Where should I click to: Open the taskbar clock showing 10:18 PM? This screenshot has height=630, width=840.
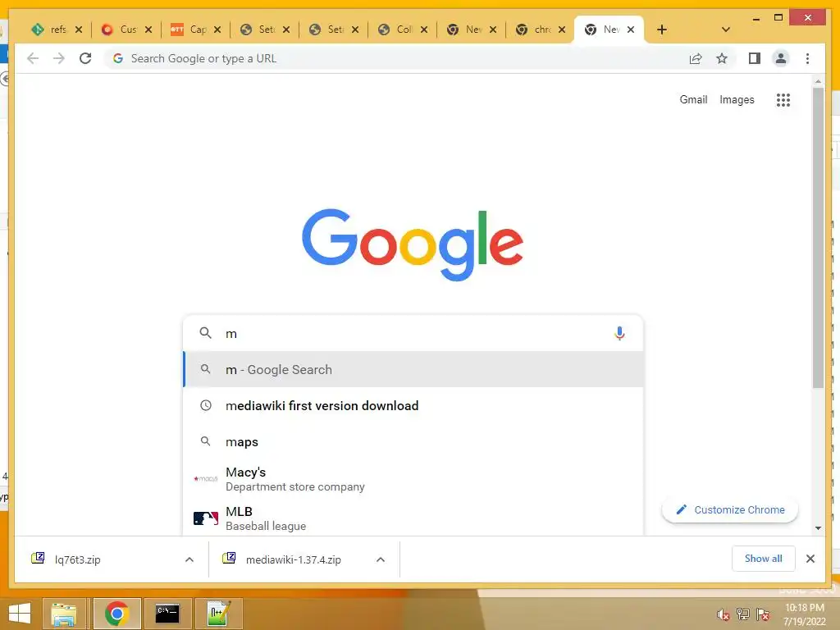click(x=805, y=614)
